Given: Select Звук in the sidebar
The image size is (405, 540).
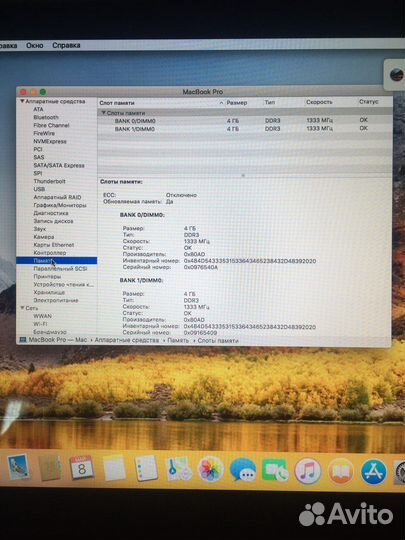Looking at the screenshot, I should point(40,229).
